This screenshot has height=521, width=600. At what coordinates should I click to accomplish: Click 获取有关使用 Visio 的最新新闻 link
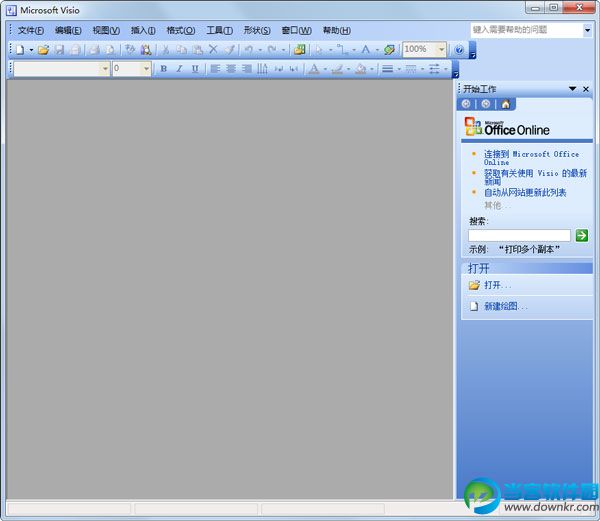(x=535, y=177)
